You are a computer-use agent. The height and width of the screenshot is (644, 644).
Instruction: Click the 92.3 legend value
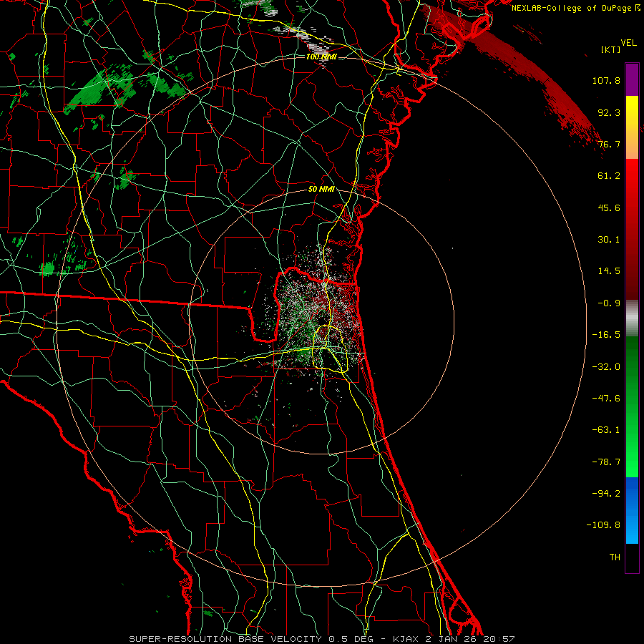(609, 112)
